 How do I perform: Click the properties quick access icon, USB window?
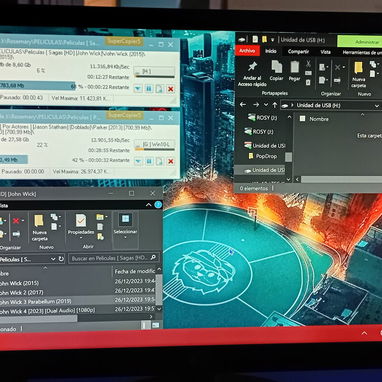(x=255, y=40)
